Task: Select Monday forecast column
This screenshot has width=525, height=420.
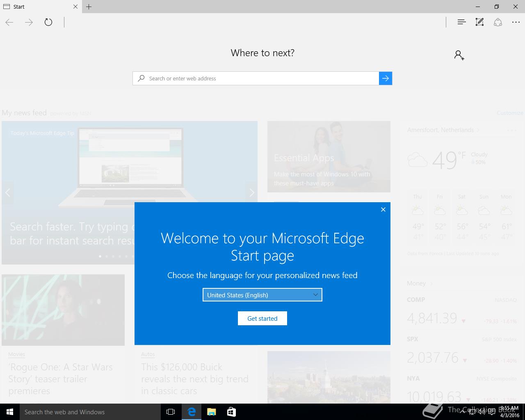Action: (x=506, y=217)
